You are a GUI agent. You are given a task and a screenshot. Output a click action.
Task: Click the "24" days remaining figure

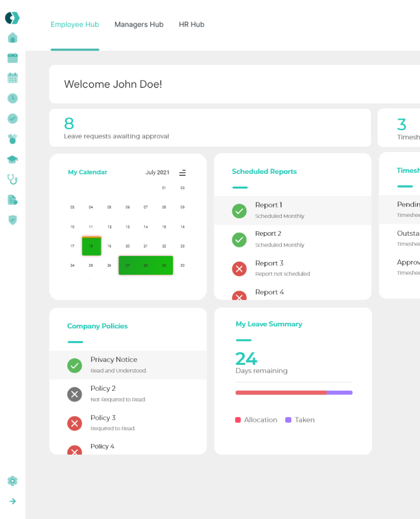[246, 359]
